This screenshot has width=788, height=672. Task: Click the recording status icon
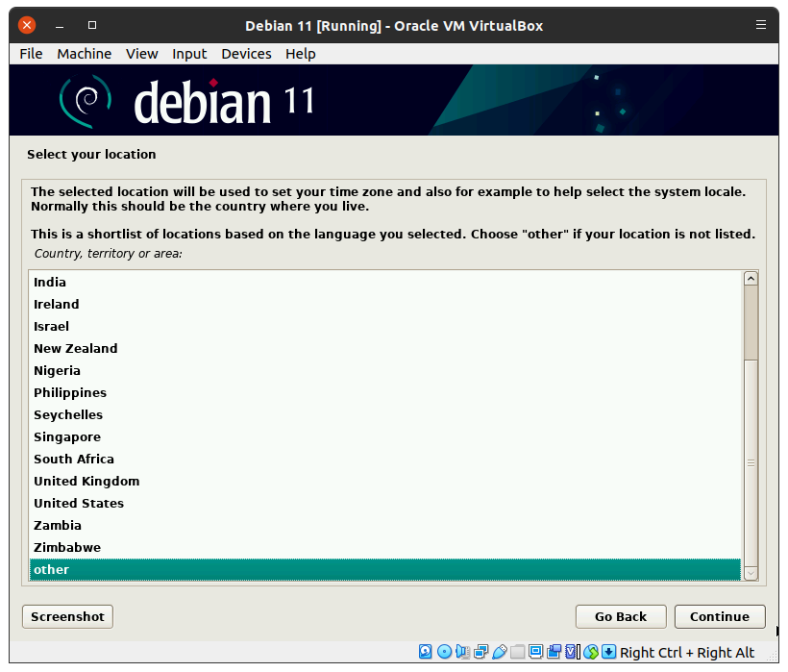554,652
